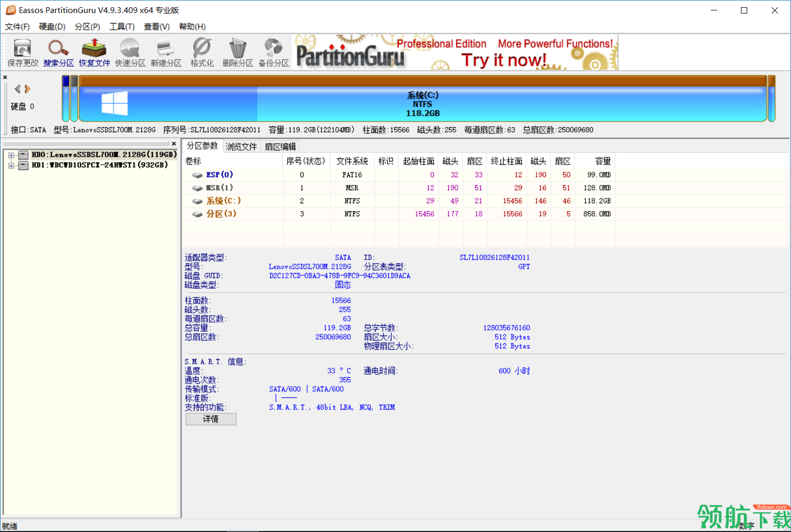Select the small ESP partition block in disk map
This screenshot has width=791, height=532.
[66, 98]
